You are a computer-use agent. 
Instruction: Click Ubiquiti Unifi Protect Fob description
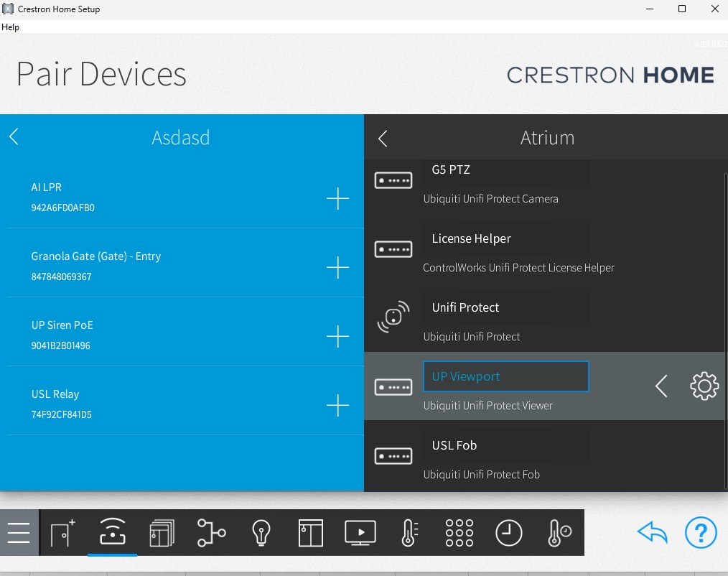[x=482, y=475]
